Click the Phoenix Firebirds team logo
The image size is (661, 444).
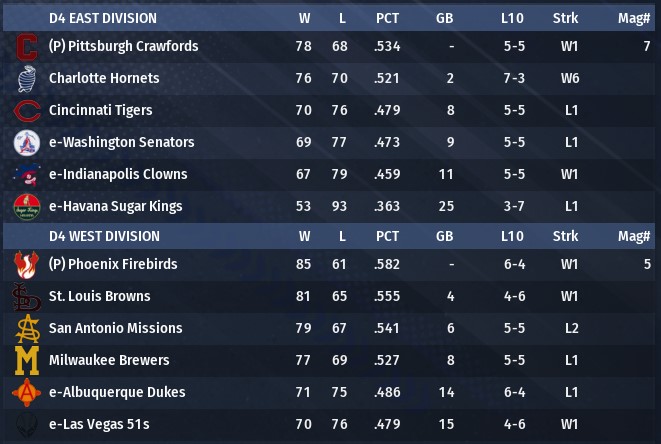27,265
